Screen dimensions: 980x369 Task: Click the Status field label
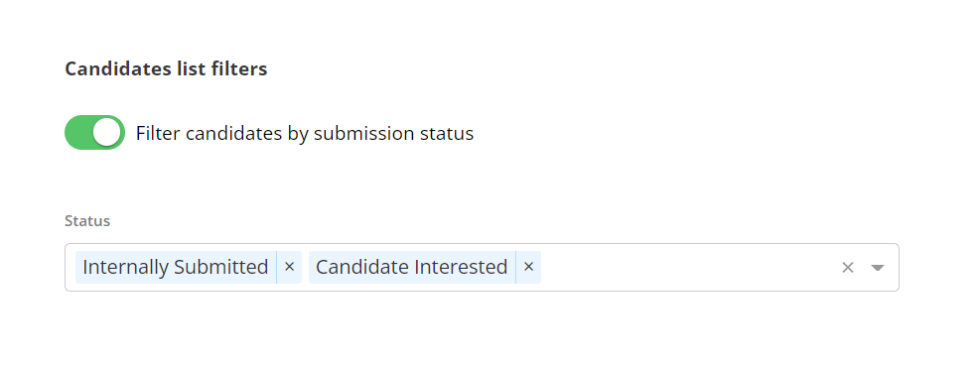(x=87, y=221)
